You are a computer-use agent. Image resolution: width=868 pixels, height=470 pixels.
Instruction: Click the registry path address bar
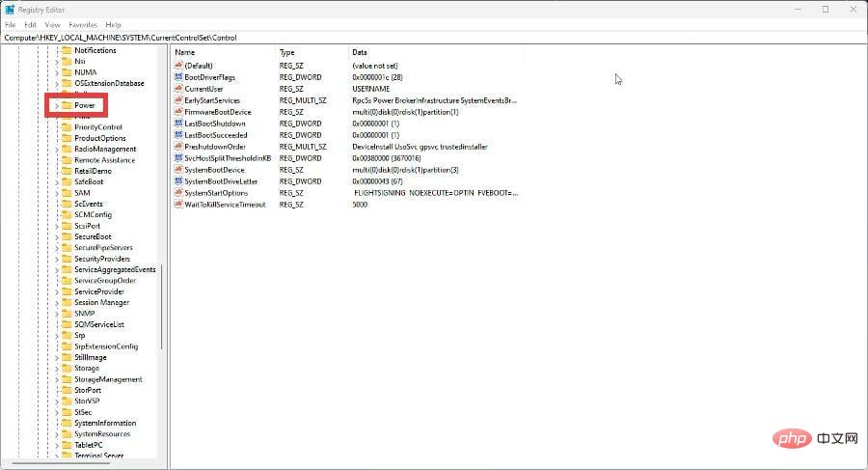434,38
